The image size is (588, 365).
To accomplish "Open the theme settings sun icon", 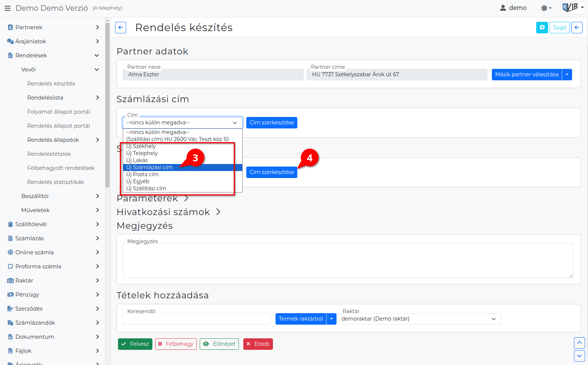I will pos(546,8).
